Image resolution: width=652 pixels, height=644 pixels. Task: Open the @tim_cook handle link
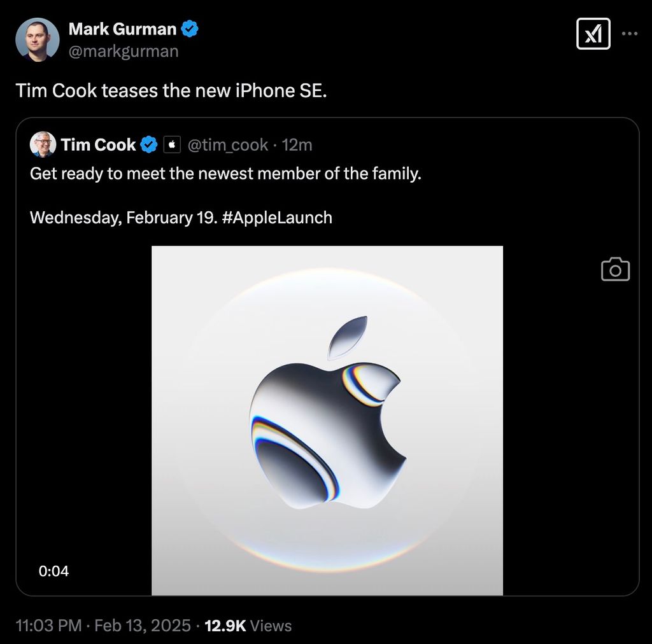click(x=228, y=145)
